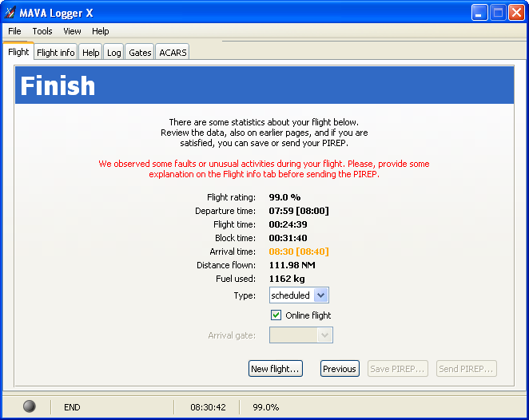The width and height of the screenshot is (529, 420).
Task: Click the END stage in status bar
Action: pyautogui.click(x=72, y=407)
